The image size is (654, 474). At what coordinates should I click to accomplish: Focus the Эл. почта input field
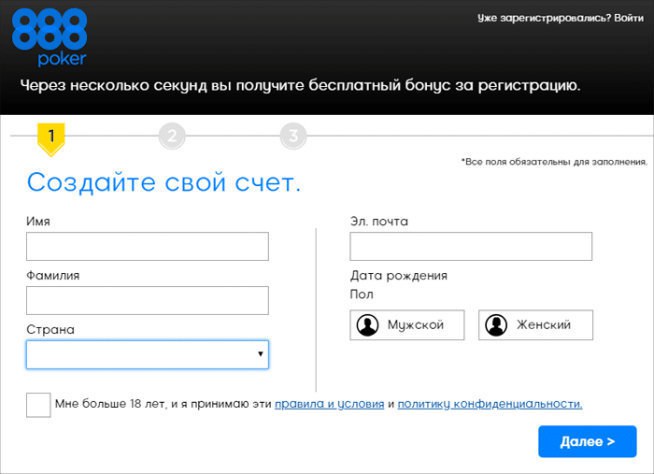pyautogui.click(x=471, y=247)
